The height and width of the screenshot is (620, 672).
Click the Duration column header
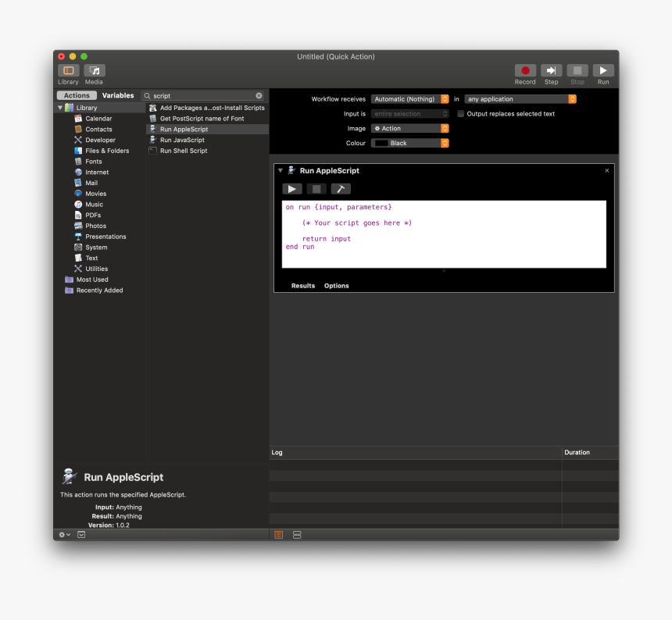(x=590, y=453)
